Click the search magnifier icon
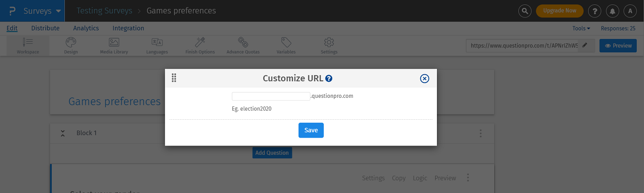Viewport: 644px width, 193px height. [525, 11]
